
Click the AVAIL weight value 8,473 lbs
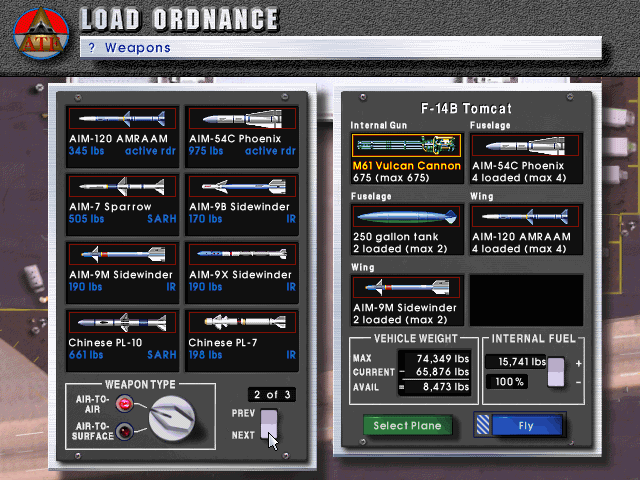[x=446, y=387]
